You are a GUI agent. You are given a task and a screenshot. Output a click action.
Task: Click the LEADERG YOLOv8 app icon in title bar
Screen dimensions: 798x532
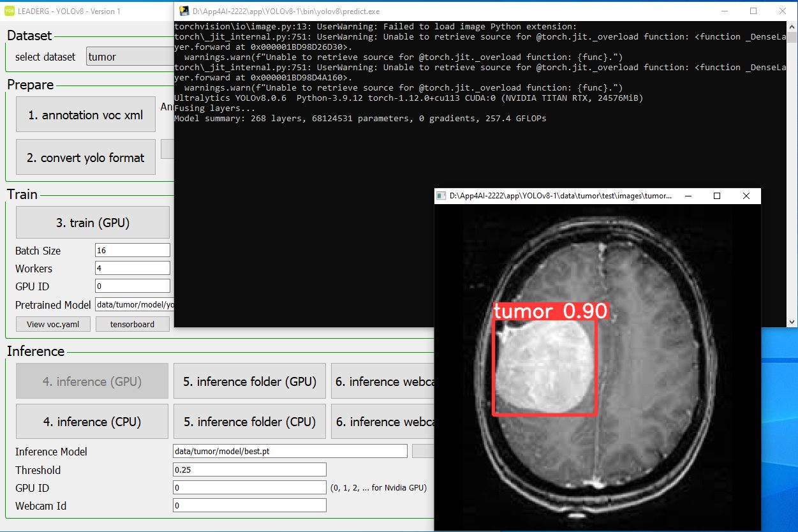[x=10, y=11]
